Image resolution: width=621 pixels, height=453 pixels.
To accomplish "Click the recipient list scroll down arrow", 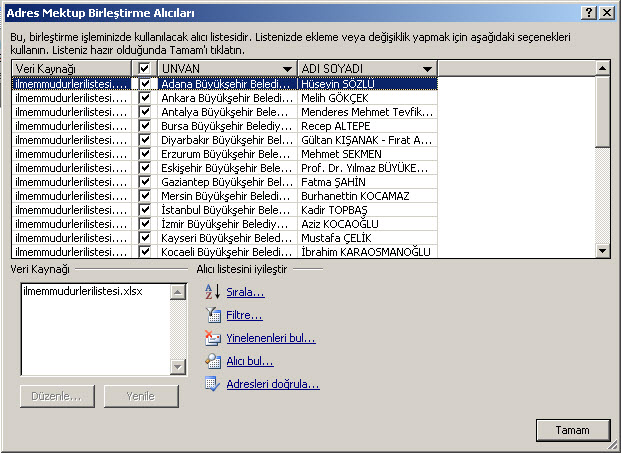I will [x=602, y=250].
